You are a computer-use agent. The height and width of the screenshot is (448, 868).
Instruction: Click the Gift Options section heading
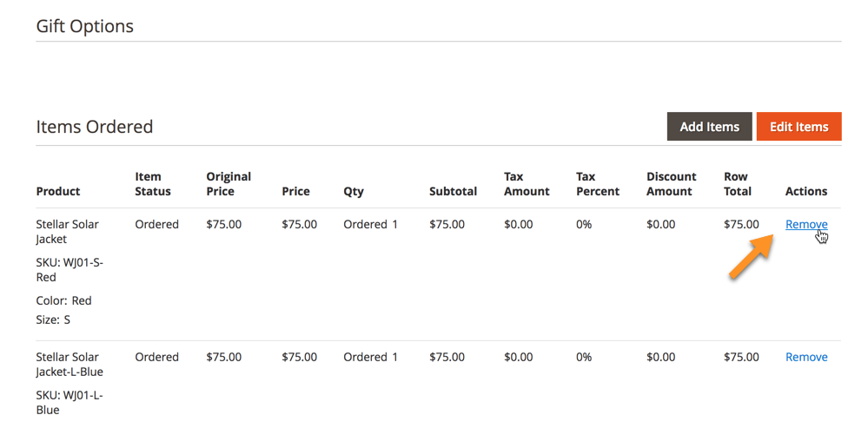tap(84, 26)
